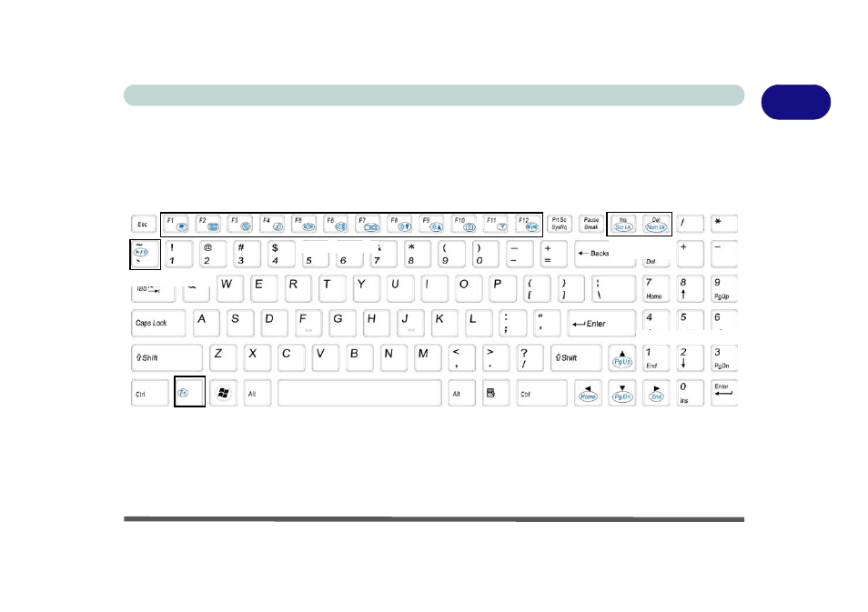The height and width of the screenshot is (612, 868).
Task: Click the numpad 0 Ins key
Action: [691, 393]
